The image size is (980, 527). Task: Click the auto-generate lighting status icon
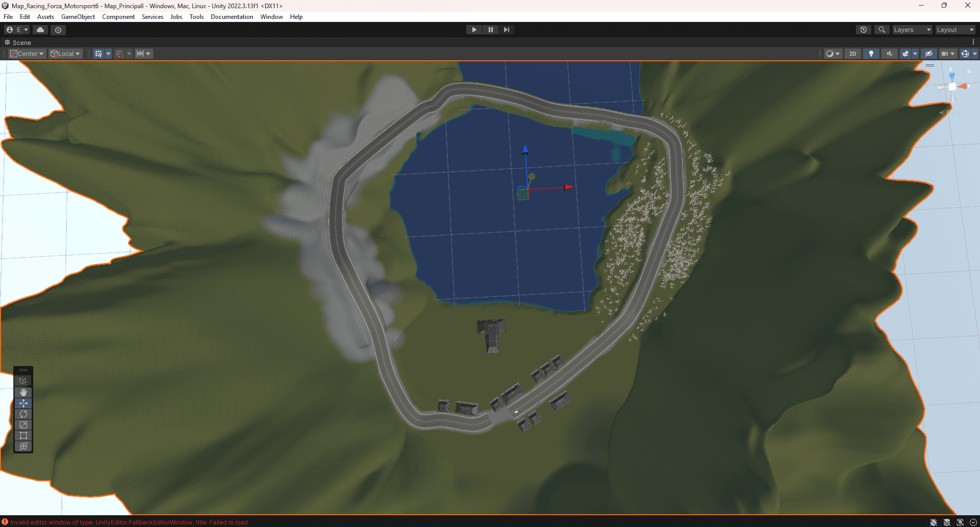[960, 522]
